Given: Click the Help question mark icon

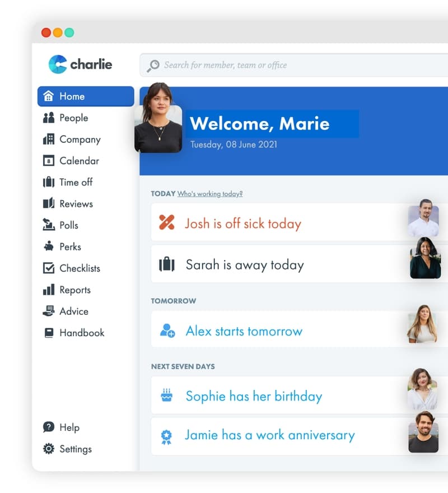Looking at the screenshot, I should (49, 427).
